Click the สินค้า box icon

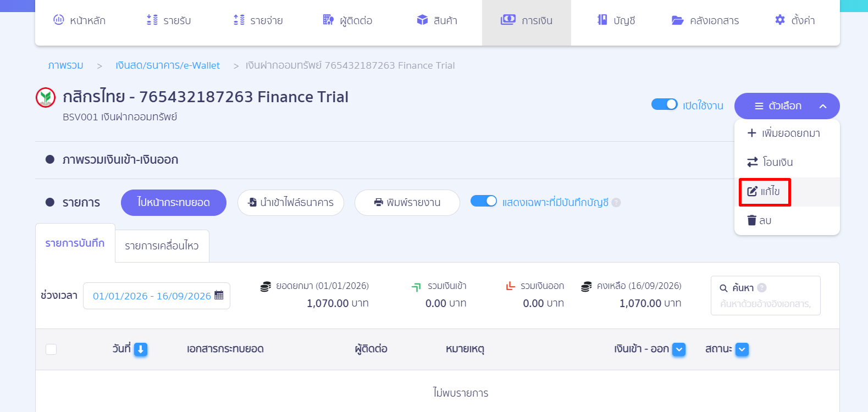coord(422,20)
